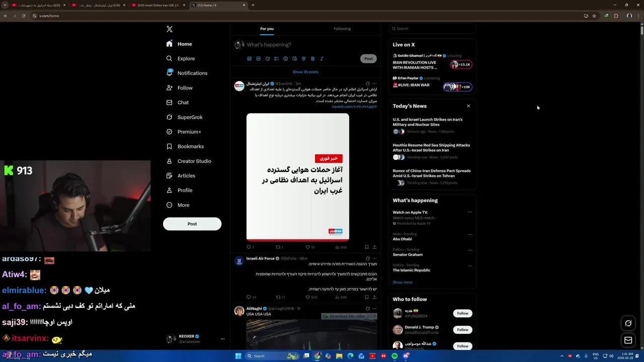
Task: Click Show 35 posts link
Action: click(305, 72)
